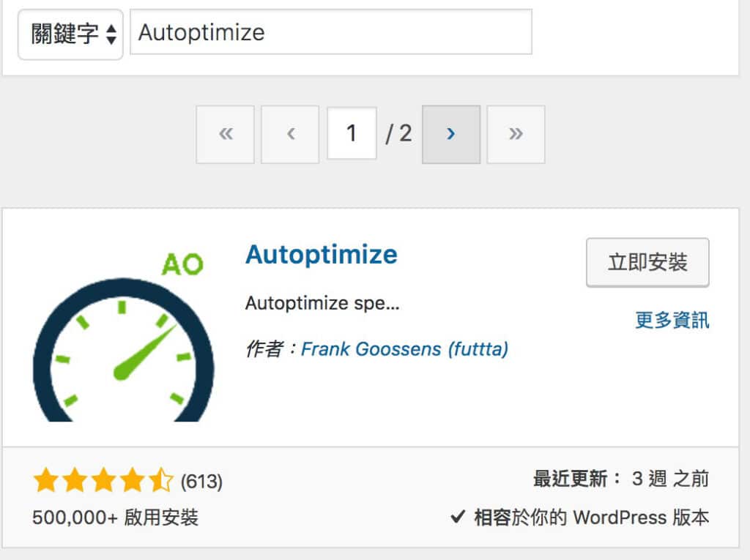This screenshot has width=750, height=560.
Task: Click the 立即安裝 install button
Action: 647,262
